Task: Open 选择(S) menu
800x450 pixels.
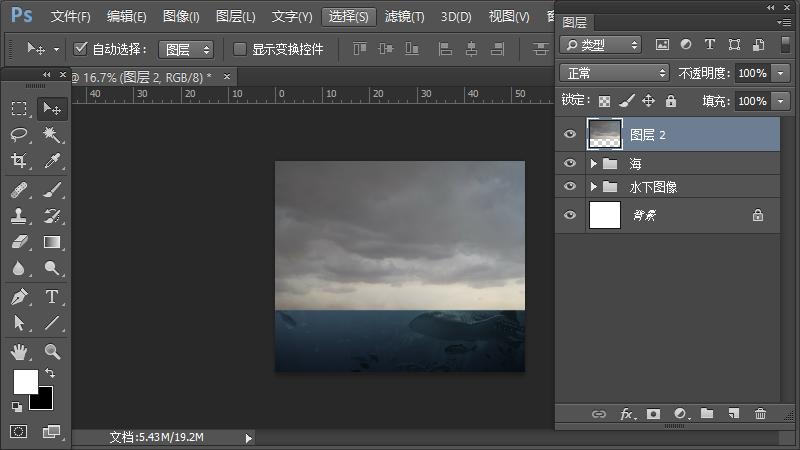Action: click(348, 17)
